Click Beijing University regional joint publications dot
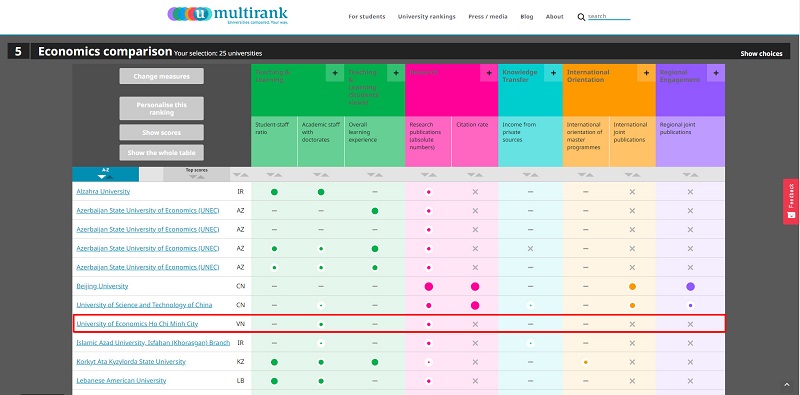 pos(691,286)
